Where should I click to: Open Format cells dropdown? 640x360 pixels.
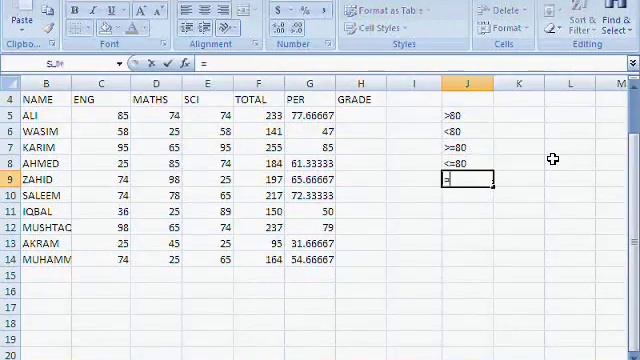[x=503, y=28]
